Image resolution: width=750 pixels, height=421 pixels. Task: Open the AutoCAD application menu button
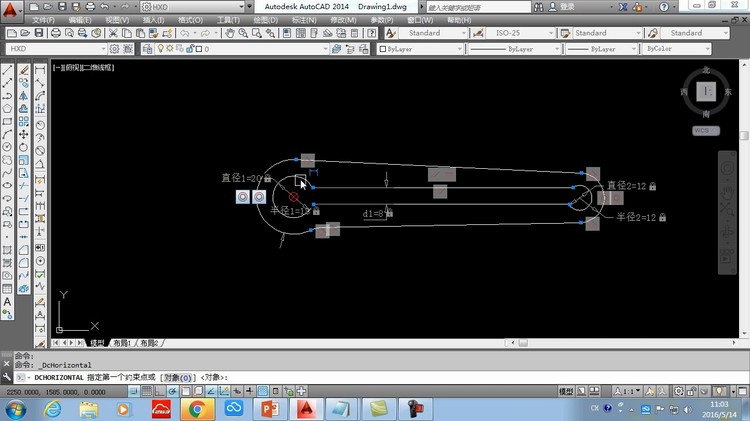point(11,10)
